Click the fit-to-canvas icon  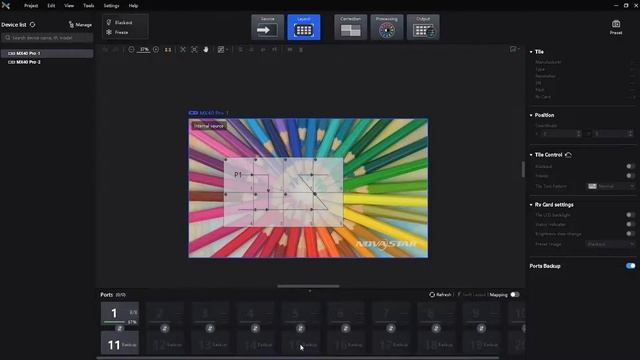coord(183,49)
